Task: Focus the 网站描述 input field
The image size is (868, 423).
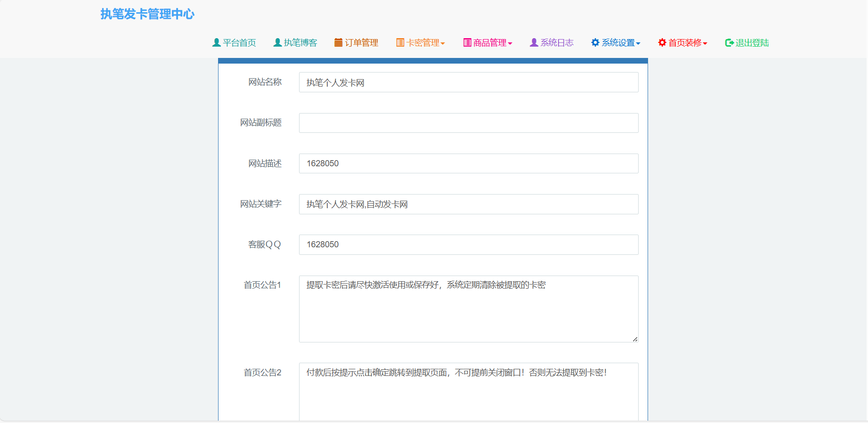Action: point(469,163)
